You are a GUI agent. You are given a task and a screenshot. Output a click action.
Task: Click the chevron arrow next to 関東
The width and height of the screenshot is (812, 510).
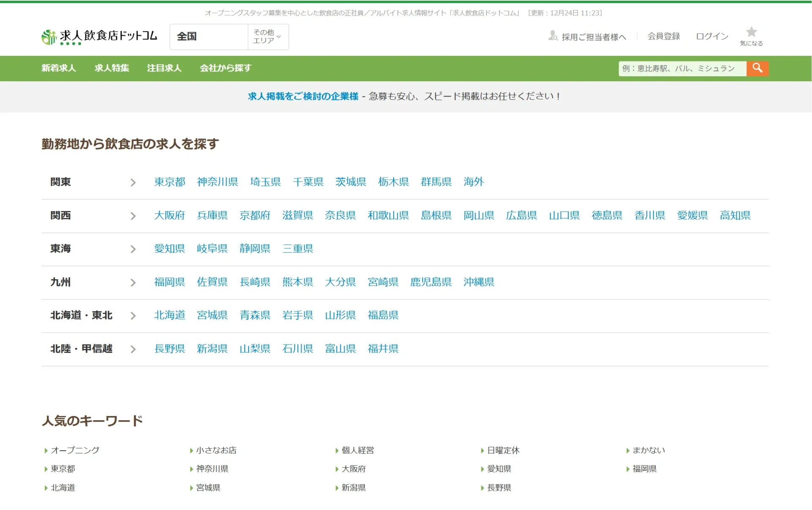(133, 182)
